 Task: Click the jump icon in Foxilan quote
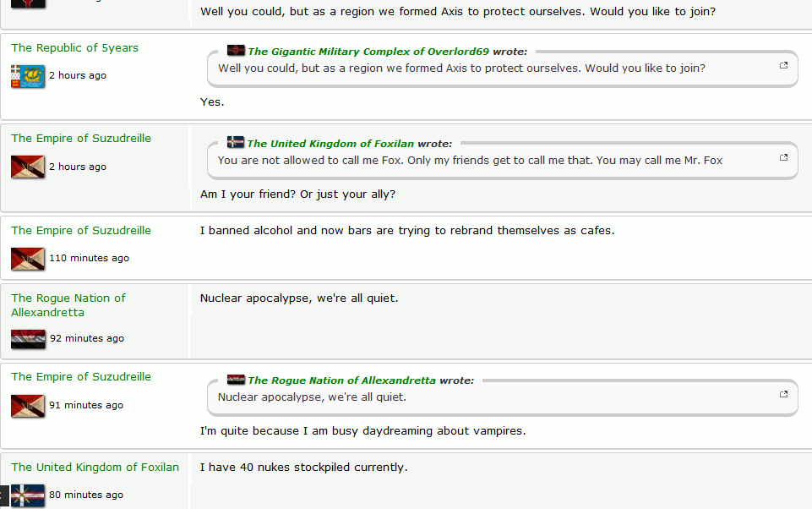click(x=783, y=157)
